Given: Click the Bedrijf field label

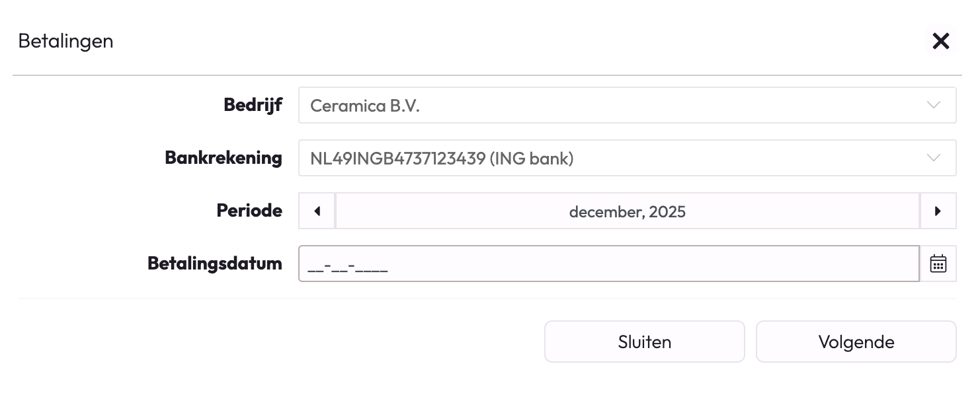Looking at the screenshot, I should pos(253,105).
